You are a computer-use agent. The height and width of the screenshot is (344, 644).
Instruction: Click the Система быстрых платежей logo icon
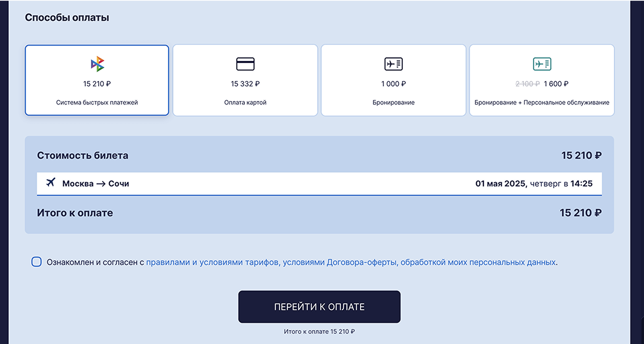pyautogui.click(x=97, y=64)
